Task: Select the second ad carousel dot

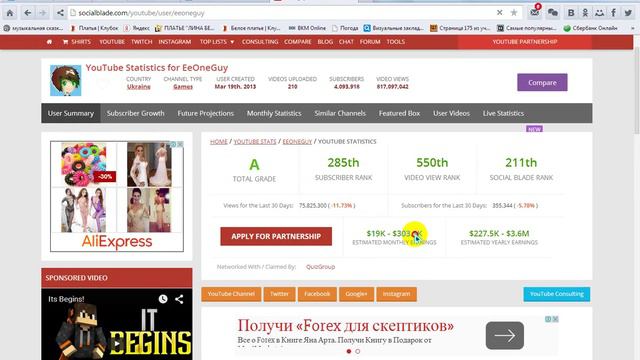Action: coord(358,351)
